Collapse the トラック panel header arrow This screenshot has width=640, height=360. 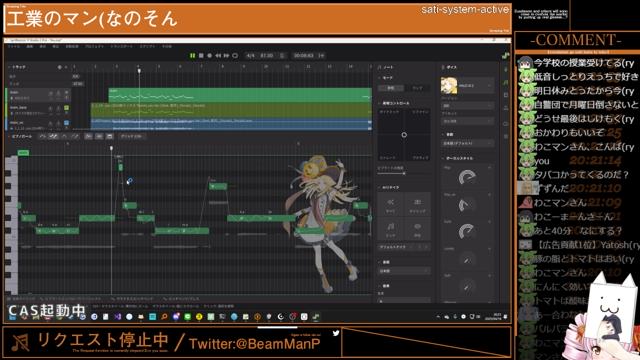click(x=9, y=67)
